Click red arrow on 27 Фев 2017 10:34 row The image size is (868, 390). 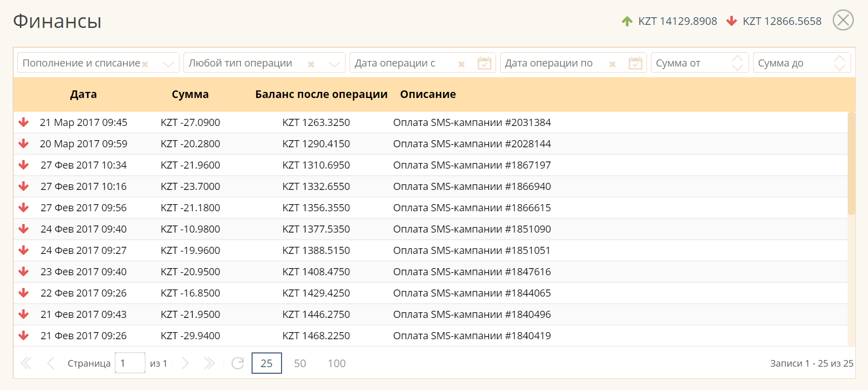pos(23,165)
